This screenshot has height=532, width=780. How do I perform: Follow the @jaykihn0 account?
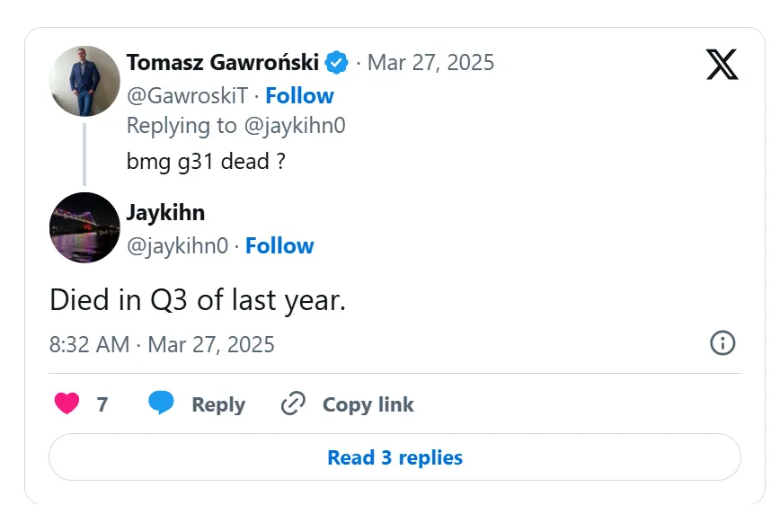coord(279,245)
